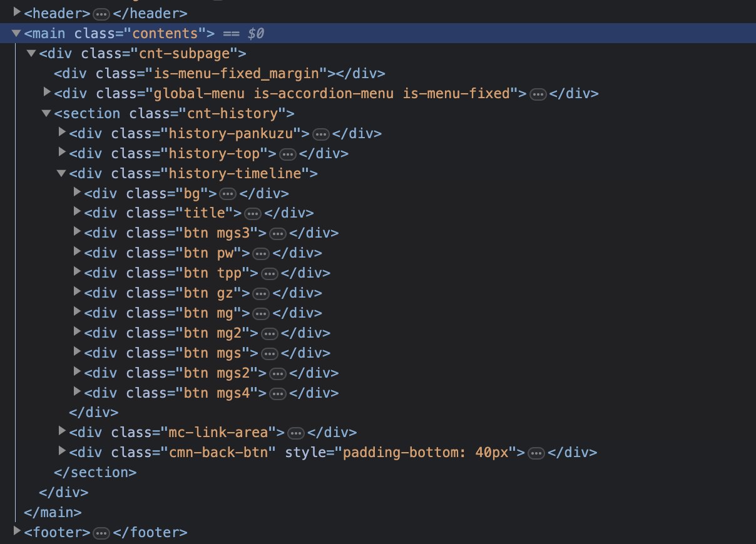Expand the btn pw div
This screenshot has width=756, height=544.
[78, 253]
